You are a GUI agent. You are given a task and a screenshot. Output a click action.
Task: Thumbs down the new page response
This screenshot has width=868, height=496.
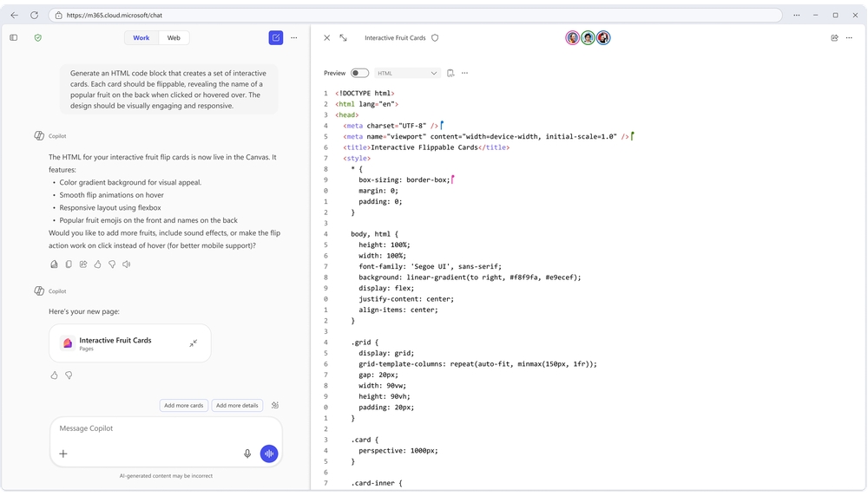tap(69, 375)
